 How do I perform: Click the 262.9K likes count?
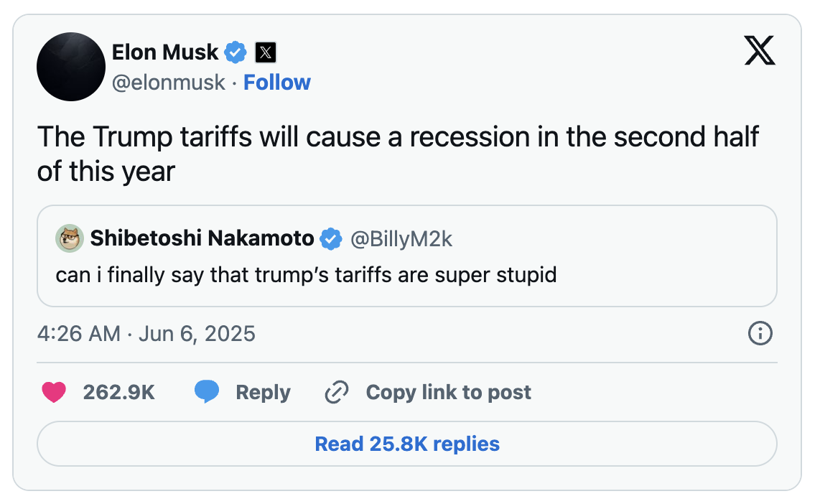pyautogui.click(x=119, y=392)
